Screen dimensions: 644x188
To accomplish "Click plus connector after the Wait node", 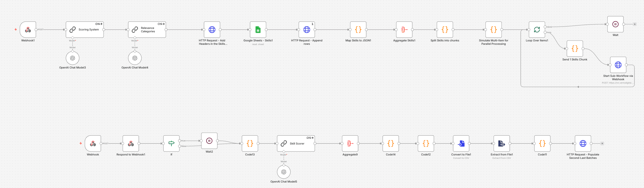I will tap(635, 24).
